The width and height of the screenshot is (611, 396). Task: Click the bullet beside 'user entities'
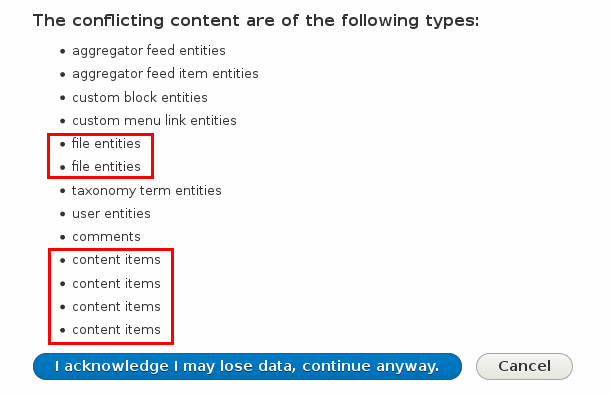click(63, 214)
